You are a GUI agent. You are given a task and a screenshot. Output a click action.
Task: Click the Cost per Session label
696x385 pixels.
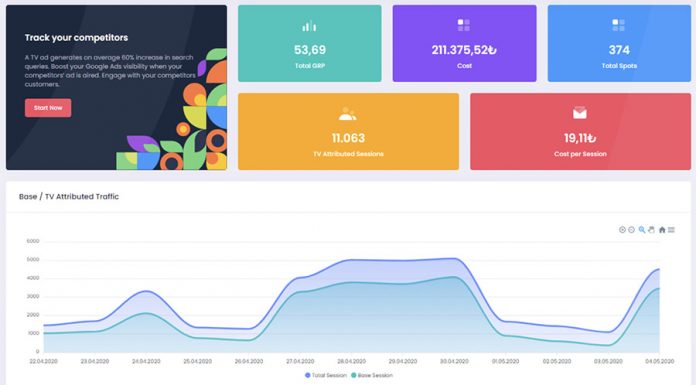[580, 154]
